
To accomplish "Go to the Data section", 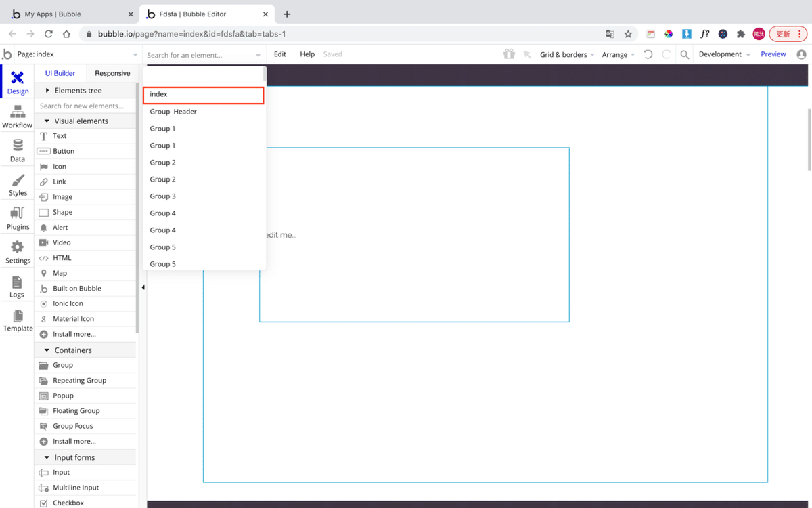I will pyautogui.click(x=18, y=150).
